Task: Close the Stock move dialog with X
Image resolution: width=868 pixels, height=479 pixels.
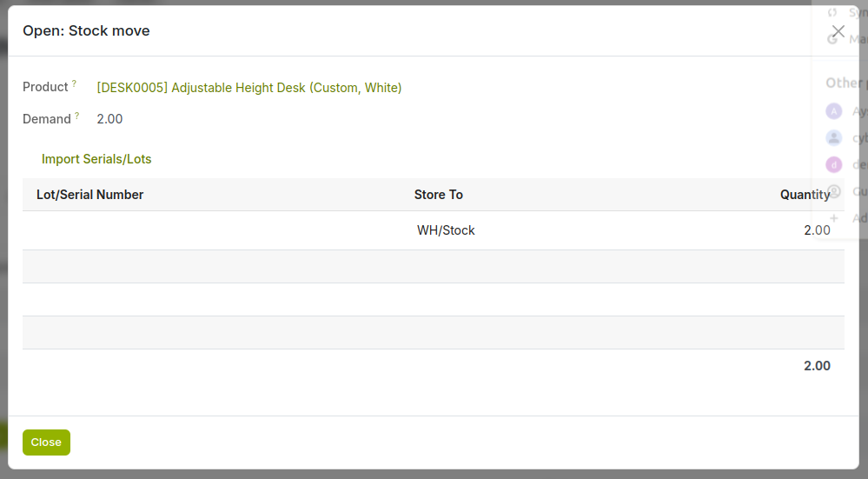Action: click(x=838, y=32)
